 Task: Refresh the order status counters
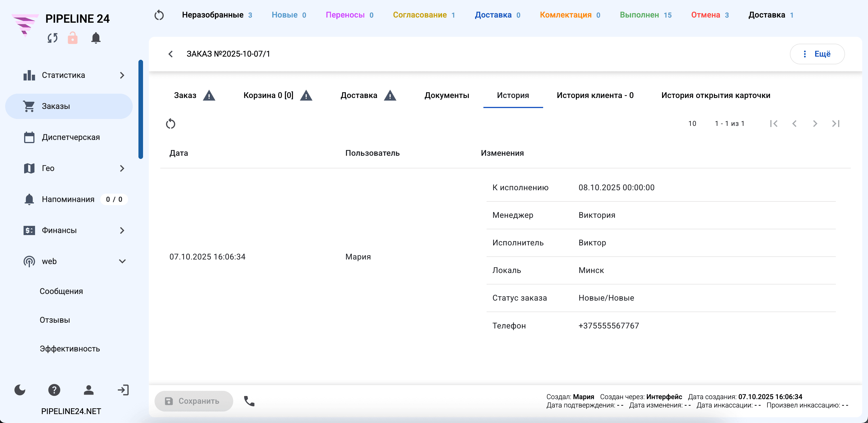(159, 15)
